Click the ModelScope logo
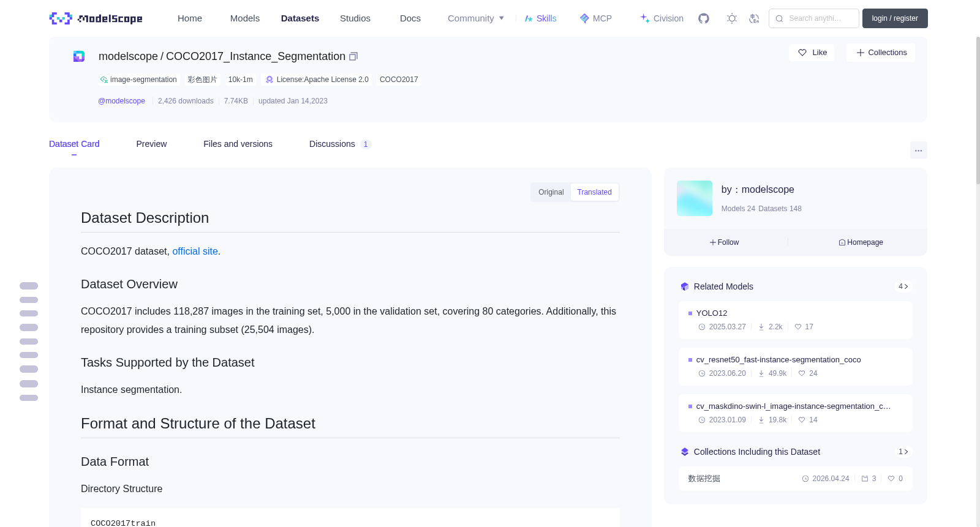Image resolution: width=980 pixels, height=527 pixels. [96, 18]
